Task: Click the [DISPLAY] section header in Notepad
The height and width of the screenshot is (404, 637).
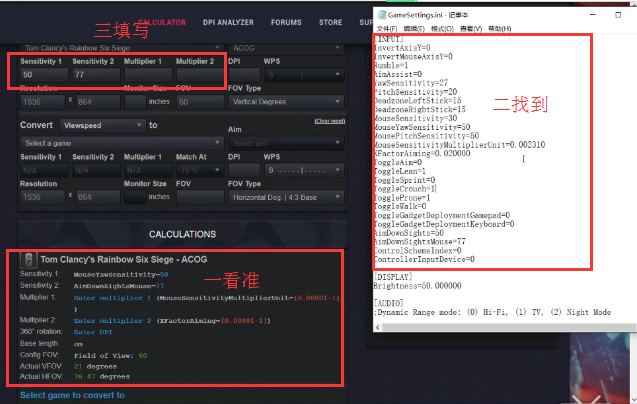Action: coord(393,277)
